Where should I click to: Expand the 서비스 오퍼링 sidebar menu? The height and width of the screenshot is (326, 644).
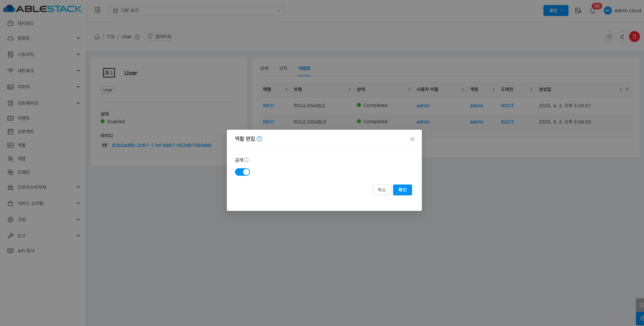pyautogui.click(x=43, y=203)
